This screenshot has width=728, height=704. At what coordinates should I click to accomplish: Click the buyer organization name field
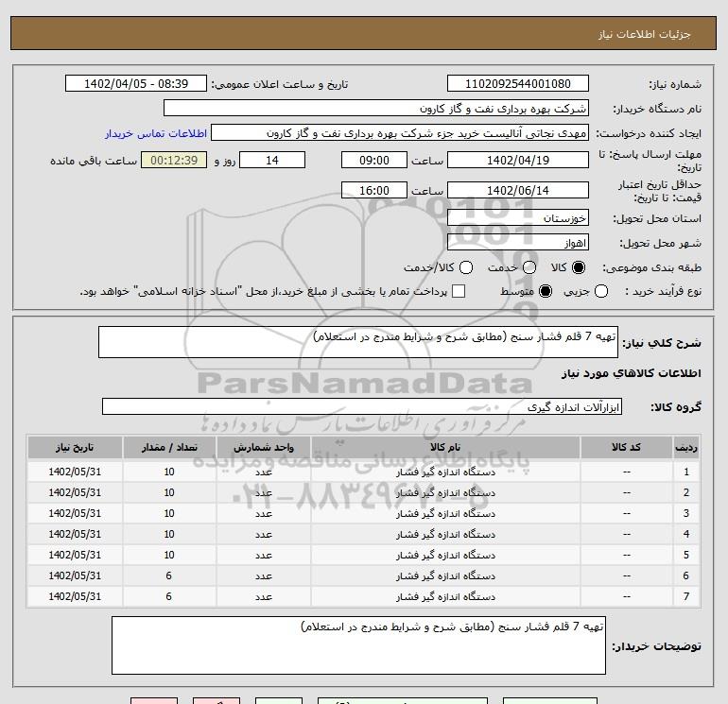tap(376, 108)
